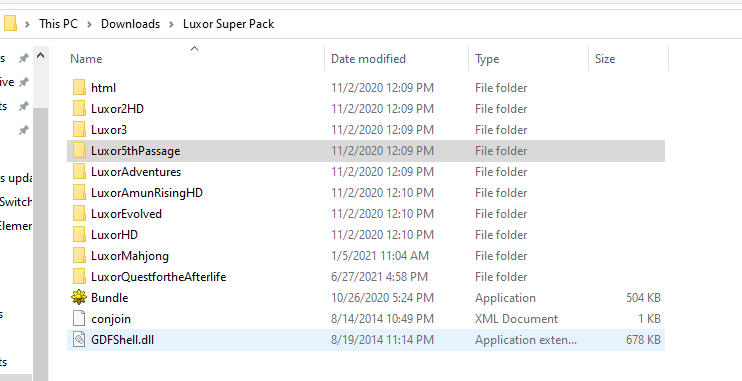The height and width of the screenshot is (381, 742).
Task: Click date 6/27/2021 4:58 PM
Action: (x=380, y=276)
